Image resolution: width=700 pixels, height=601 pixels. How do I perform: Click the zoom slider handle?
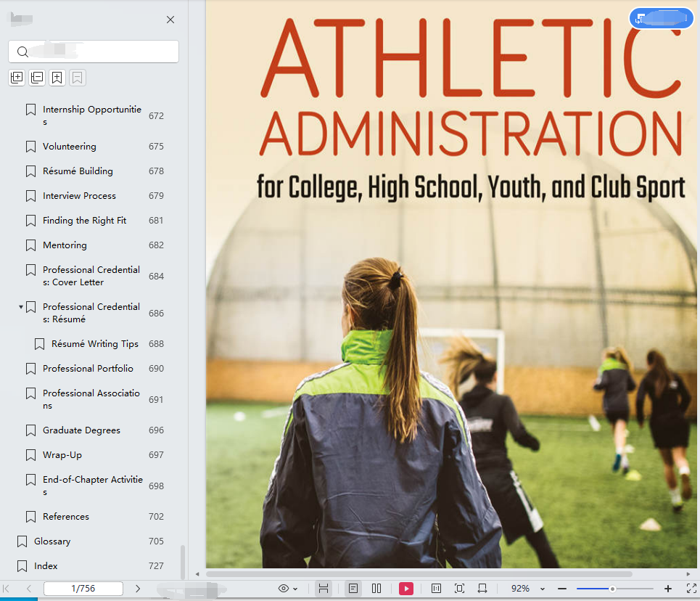click(612, 589)
